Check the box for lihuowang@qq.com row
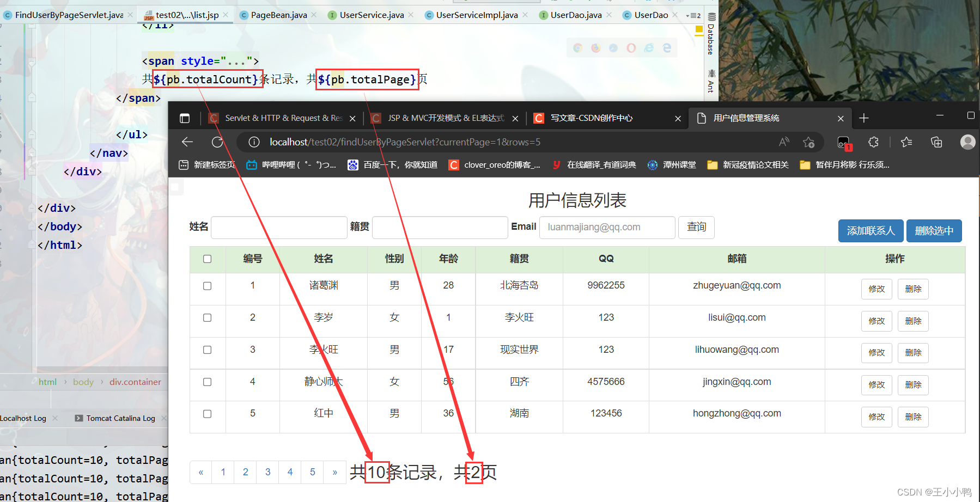Image resolution: width=980 pixels, height=502 pixels. [208, 350]
